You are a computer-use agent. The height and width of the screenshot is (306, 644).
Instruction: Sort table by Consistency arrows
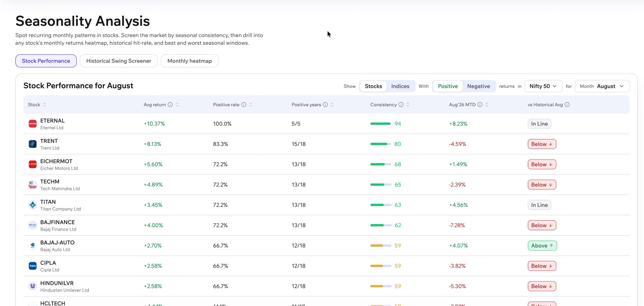(x=408, y=104)
